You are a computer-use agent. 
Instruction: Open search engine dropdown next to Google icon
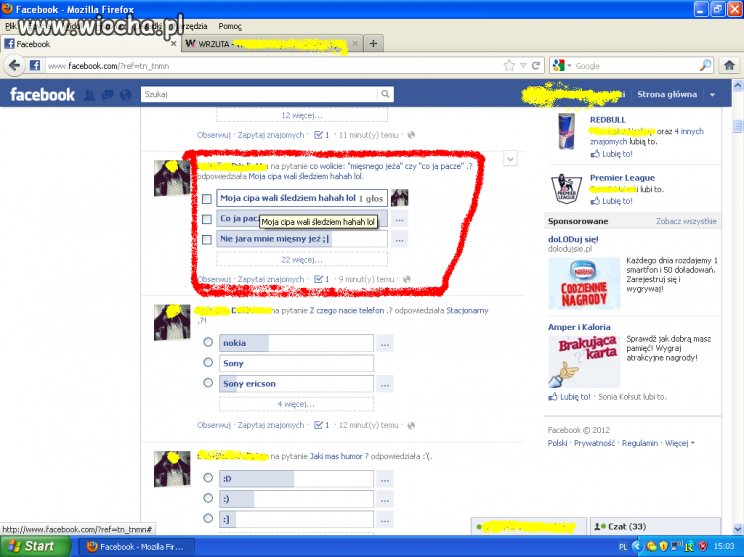(569, 65)
